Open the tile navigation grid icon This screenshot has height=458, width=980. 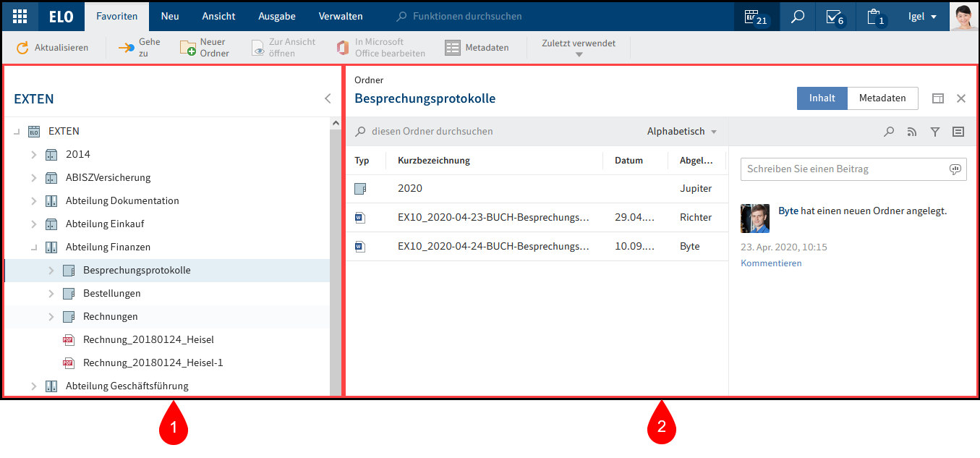pos(20,16)
